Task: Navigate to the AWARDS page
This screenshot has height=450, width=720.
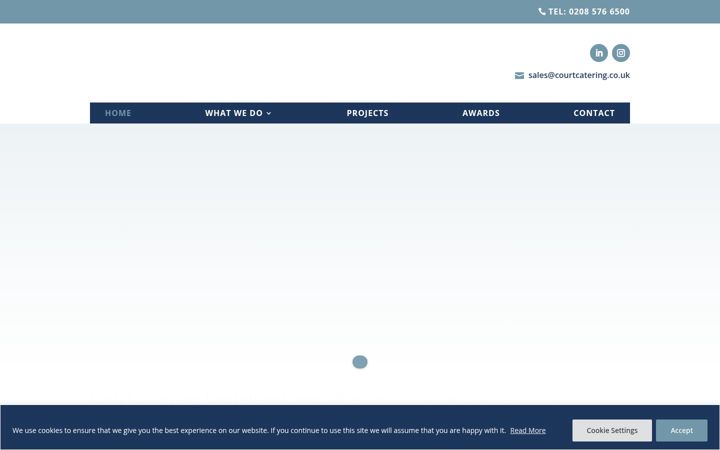Action: point(481,113)
